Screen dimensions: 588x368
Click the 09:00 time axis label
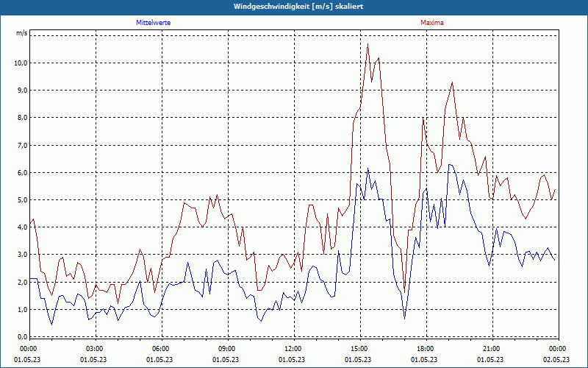[x=228, y=349]
